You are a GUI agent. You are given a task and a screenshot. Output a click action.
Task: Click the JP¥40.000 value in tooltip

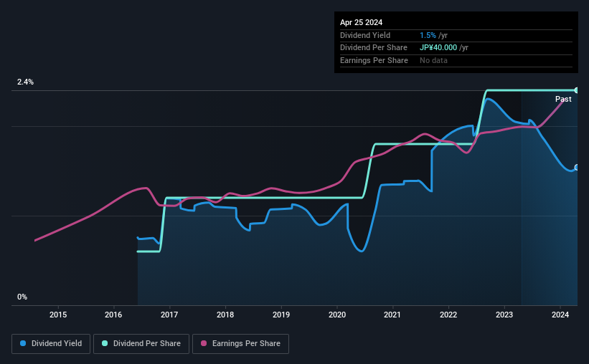click(x=438, y=48)
